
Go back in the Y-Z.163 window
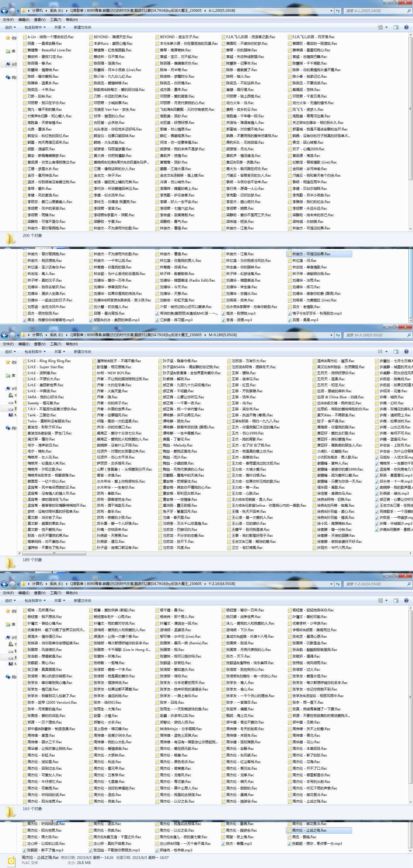coord(5,584)
